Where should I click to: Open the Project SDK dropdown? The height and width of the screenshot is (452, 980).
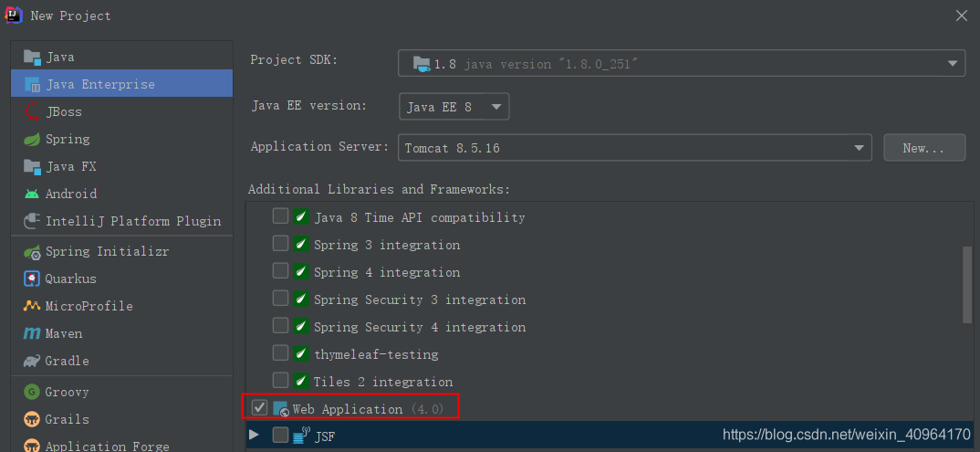coord(682,63)
